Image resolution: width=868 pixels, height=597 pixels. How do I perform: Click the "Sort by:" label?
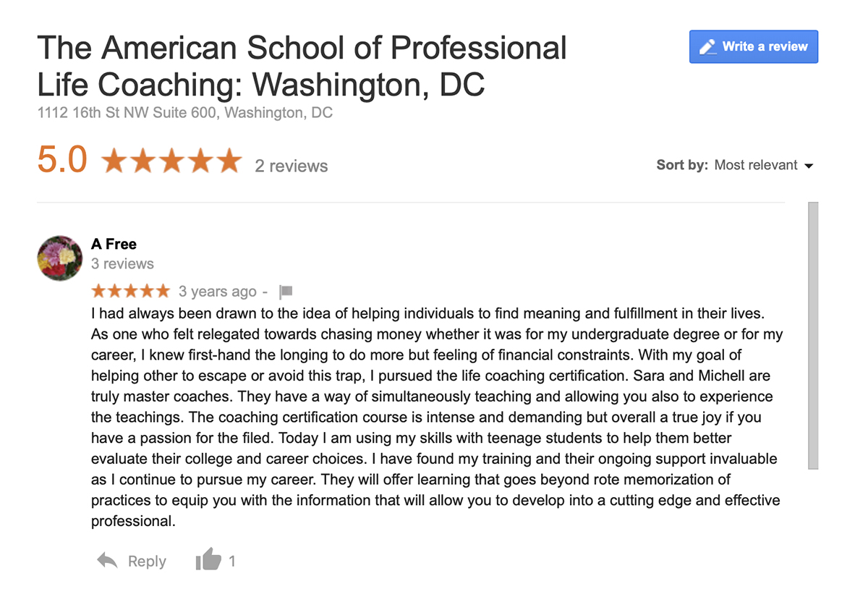pyautogui.click(x=682, y=165)
